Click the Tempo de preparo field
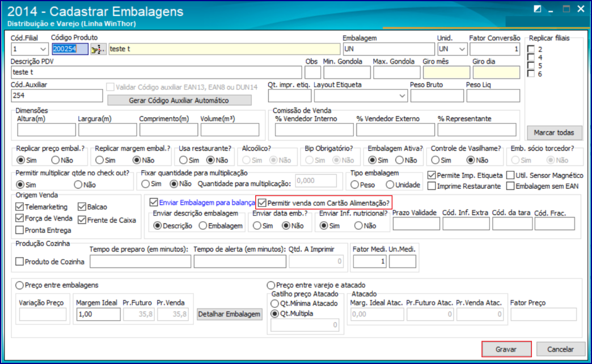 tap(141, 262)
